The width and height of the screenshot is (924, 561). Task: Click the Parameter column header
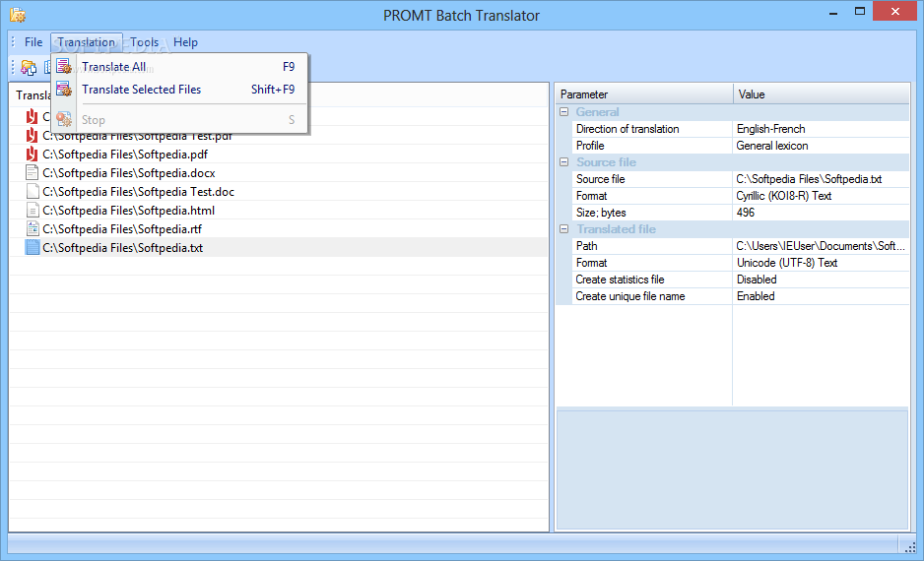tap(644, 94)
